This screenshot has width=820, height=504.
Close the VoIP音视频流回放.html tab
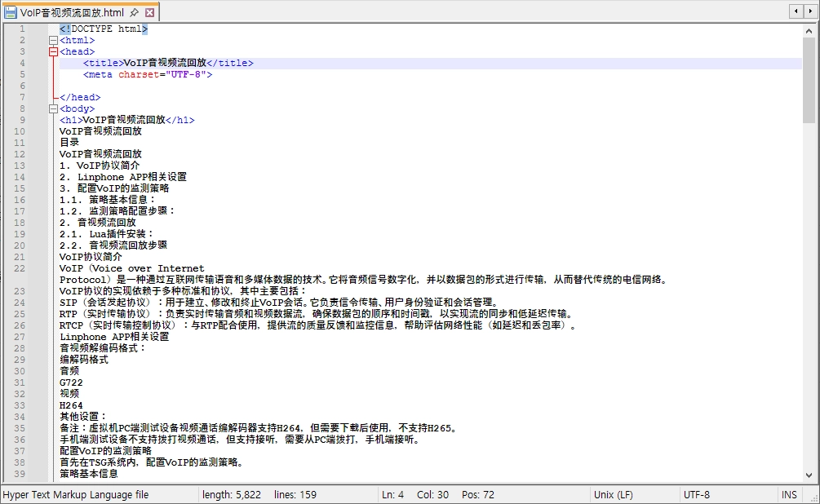(x=149, y=12)
